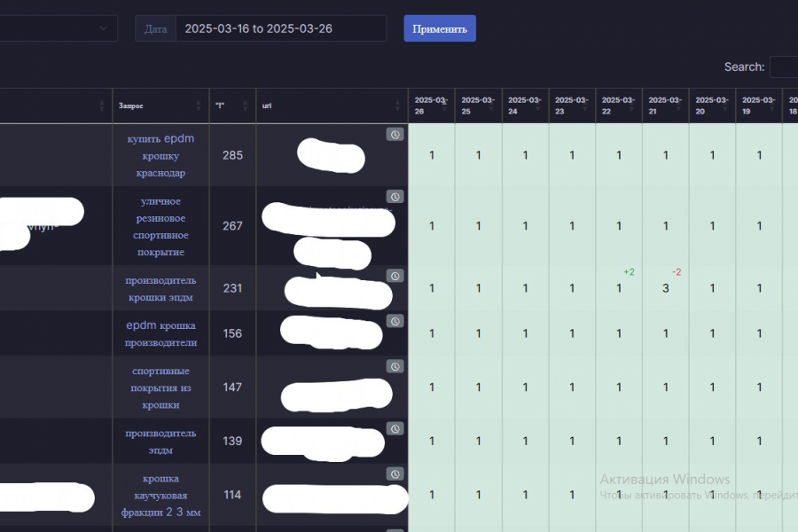The width and height of the screenshot is (798, 532).
Task: Open the date range picker field
Action: click(281, 28)
